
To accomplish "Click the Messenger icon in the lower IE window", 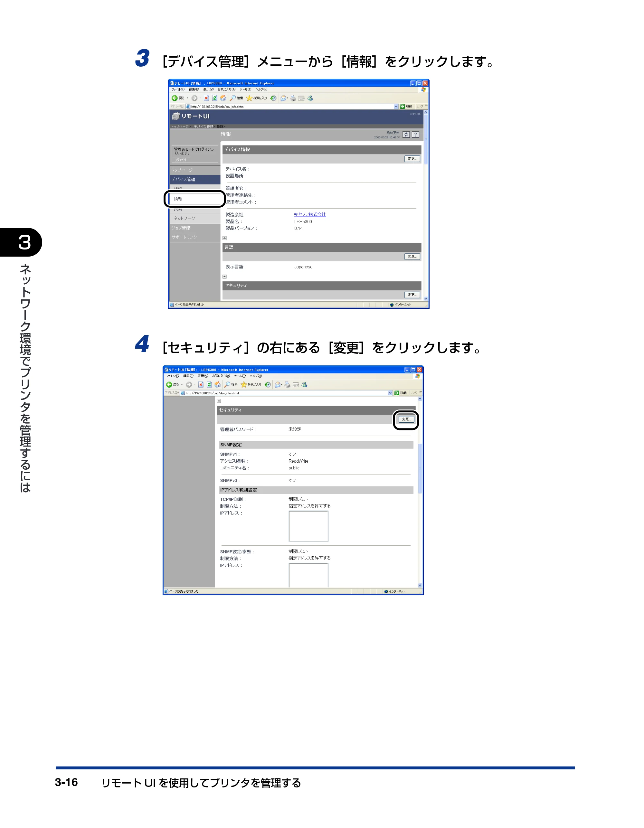I will coord(304,384).
